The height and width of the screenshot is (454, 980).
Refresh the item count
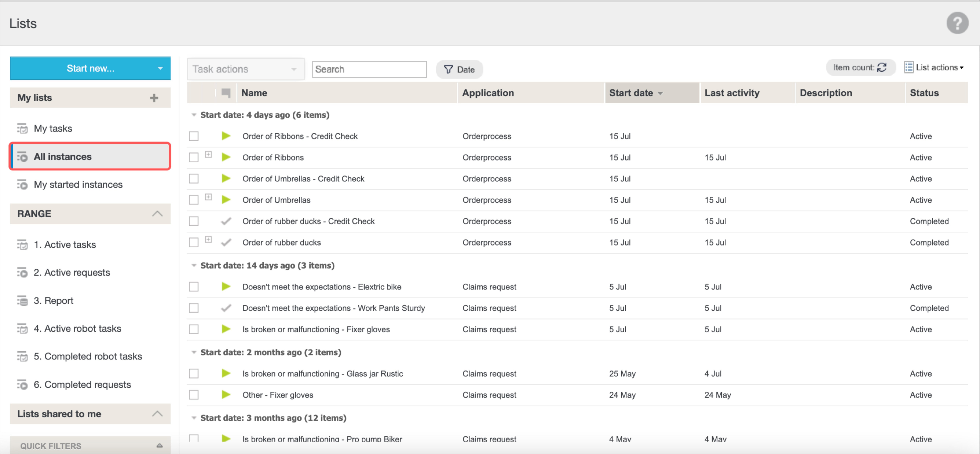click(882, 68)
